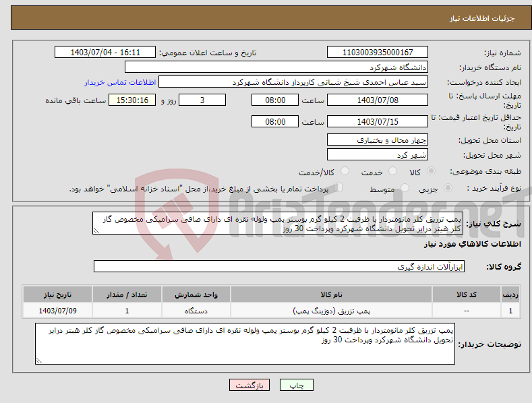
Task: Click the quantity cell showing 1
Action: point(127,311)
